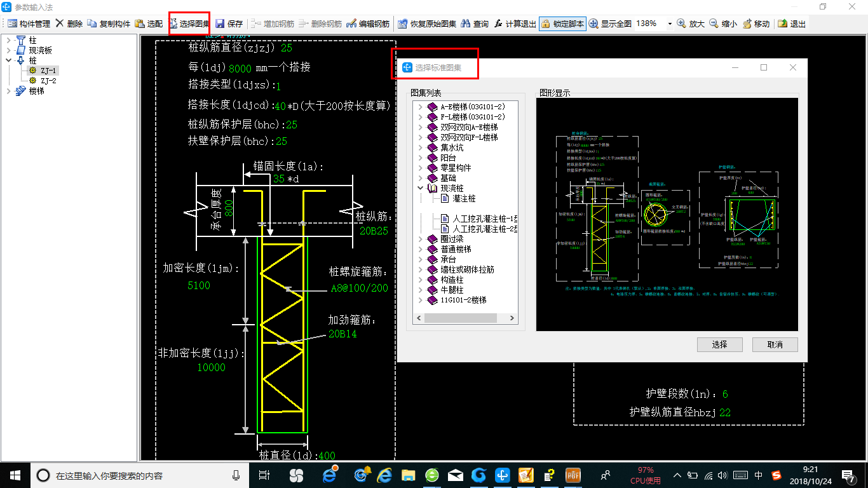Click the spiral stirrup value A8@100/200
The image size is (868, 488).
click(x=359, y=288)
